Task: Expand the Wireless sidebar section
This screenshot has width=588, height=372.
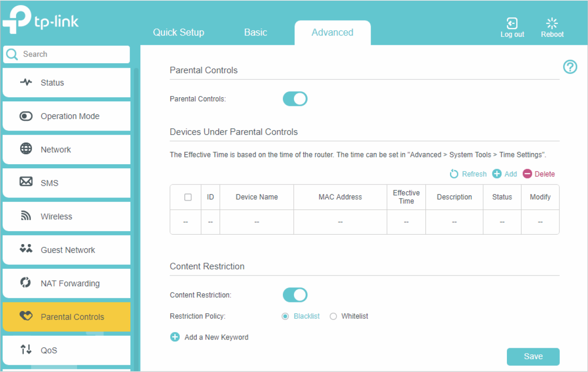Action: (56, 216)
